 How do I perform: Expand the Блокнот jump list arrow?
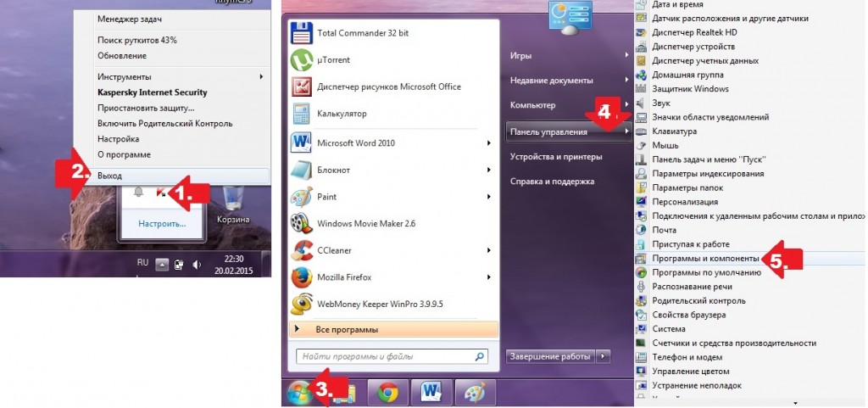(489, 170)
